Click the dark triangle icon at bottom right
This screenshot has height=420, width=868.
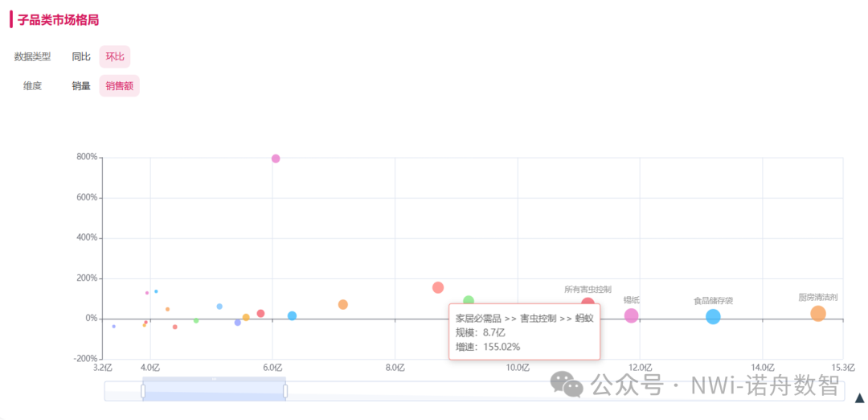click(x=859, y=397)
